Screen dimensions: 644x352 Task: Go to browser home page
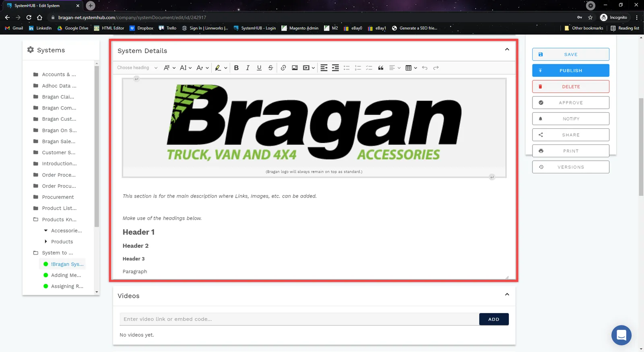pyautogui.click(x=39, y=17)
